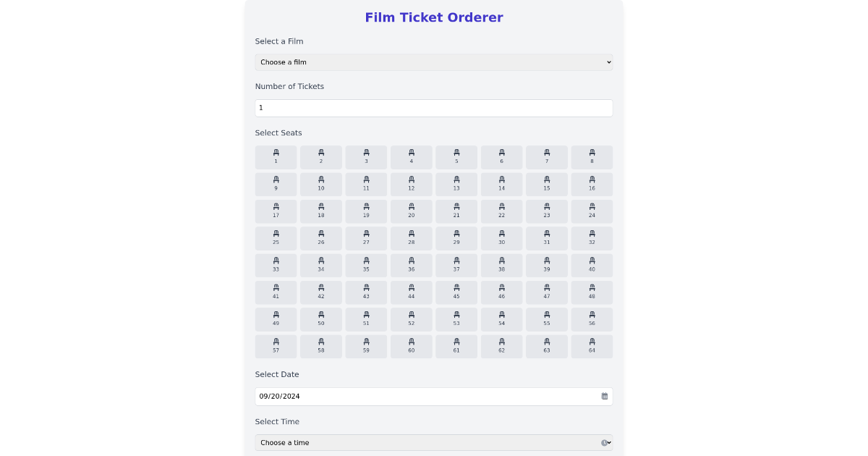Select seat 49 at the start of row seven
The width and height of the screenshot is (868, 456).
click(276, 319)
